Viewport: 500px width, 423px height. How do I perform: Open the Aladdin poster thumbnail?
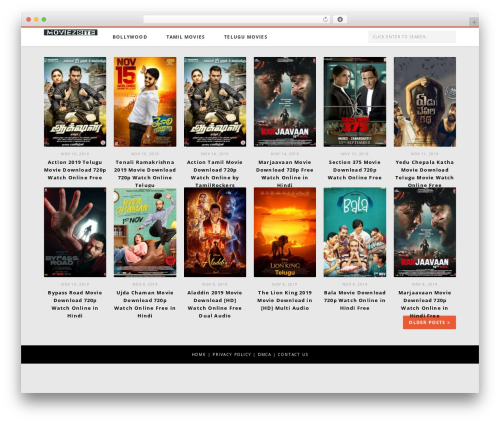[215, 232]
